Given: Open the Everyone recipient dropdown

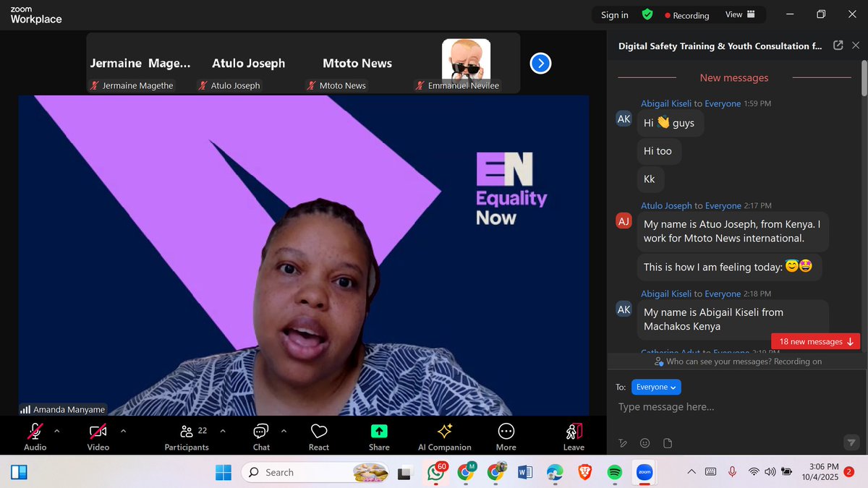Looking at the screenshot, I should [x=656, y=388].
